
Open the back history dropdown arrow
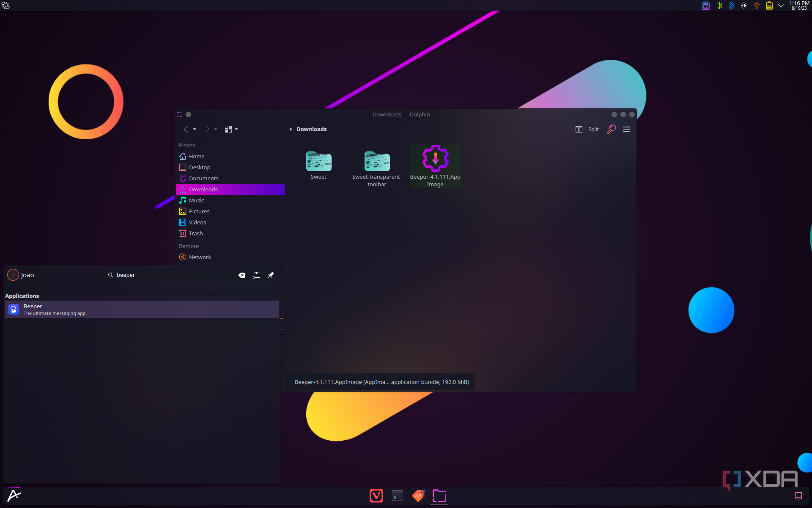pos(195,129)
